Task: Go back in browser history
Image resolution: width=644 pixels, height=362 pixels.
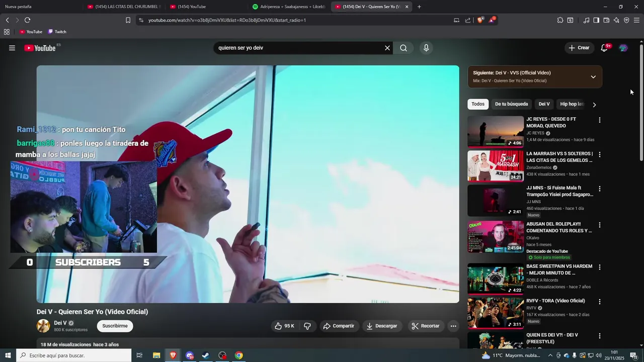Action: pyautogui.click(x=7, y=20)
